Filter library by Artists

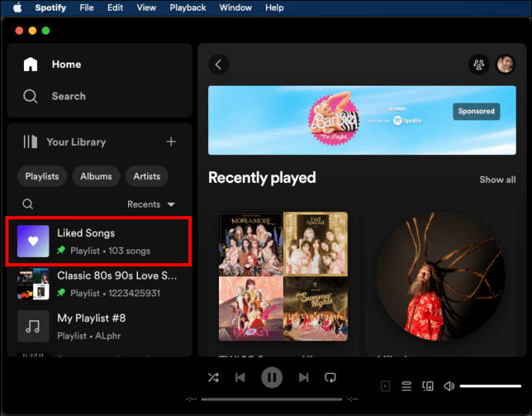pyautogui.click(x=146, y=176)
